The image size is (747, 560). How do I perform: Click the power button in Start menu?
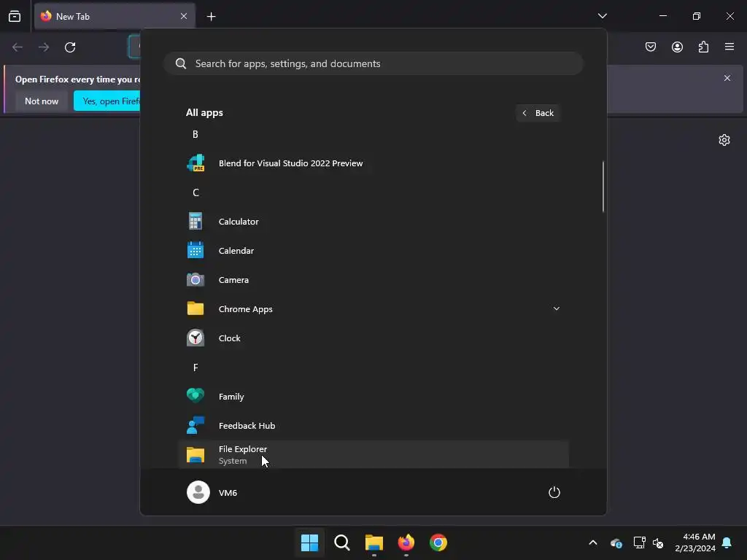tap(554, 492)
